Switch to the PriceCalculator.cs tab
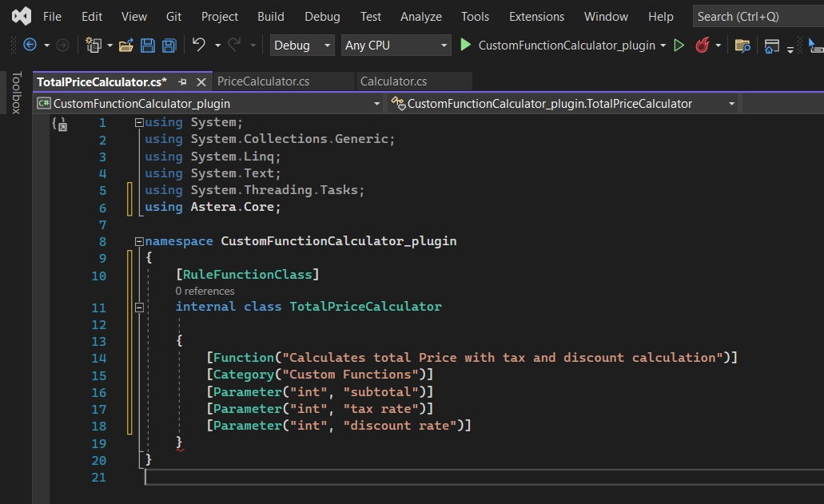The height and width of the screenshot is (504, 824). point(263,81)
